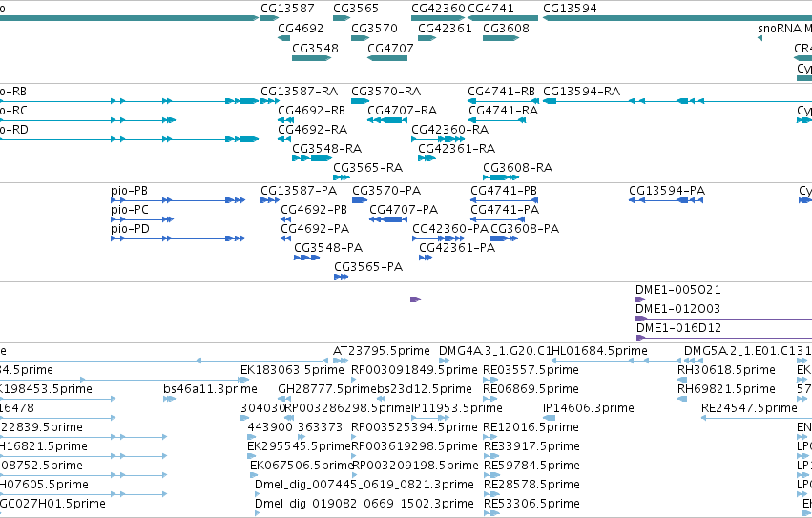
Task: Click the RH30618.5prime EST label
Action: tap(726, 370)
